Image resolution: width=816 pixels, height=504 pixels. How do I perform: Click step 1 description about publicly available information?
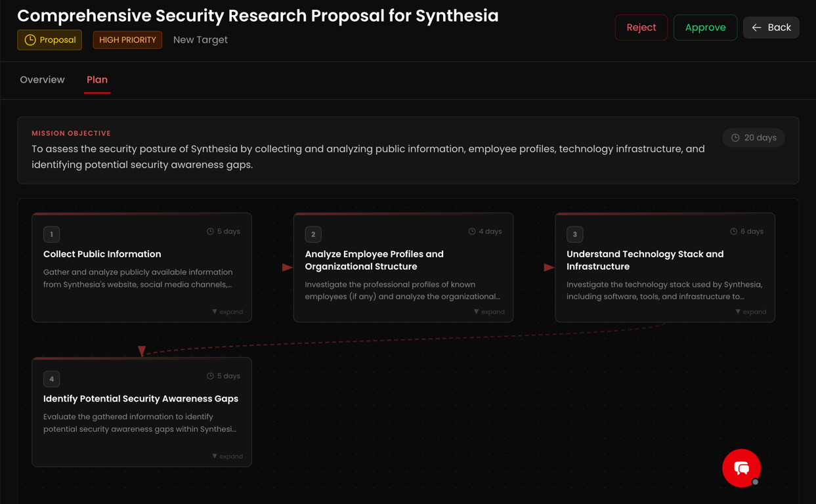point(139,278)
